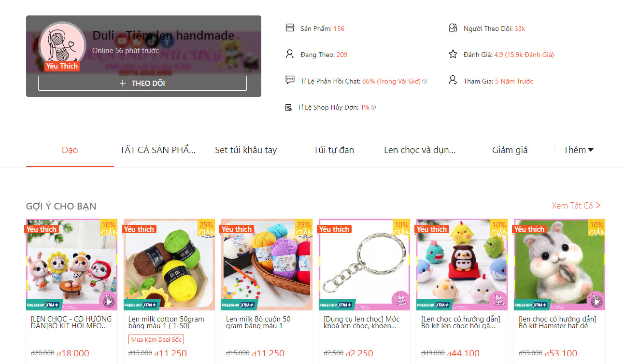Open the Hamster hạt dẻ product thumbnail

[559, 265]
